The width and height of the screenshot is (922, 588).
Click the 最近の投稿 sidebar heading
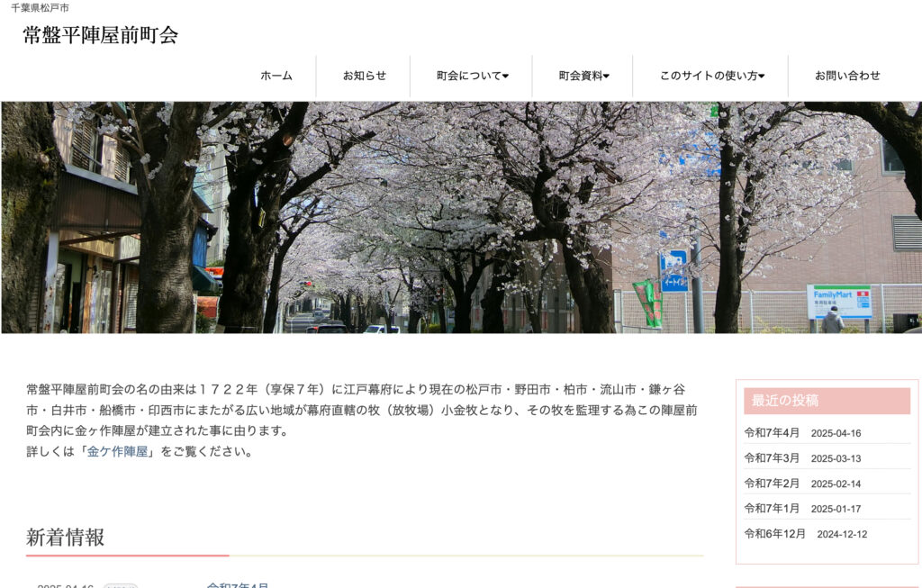(827, 401)
